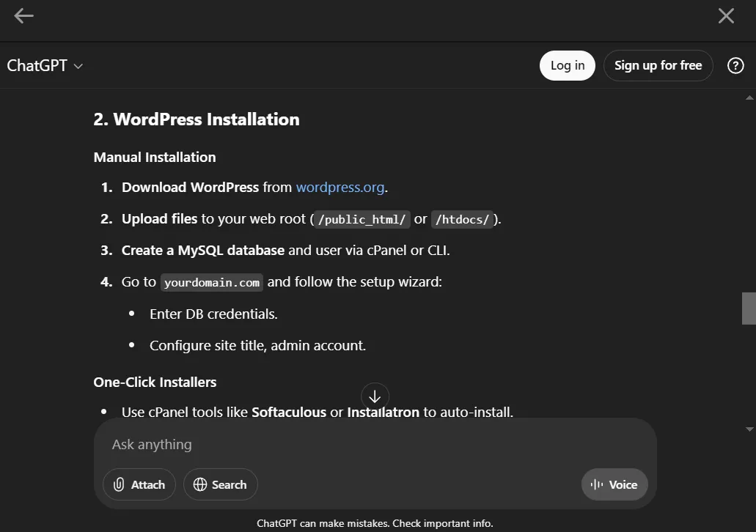756x532 pixels.
Task: Click the back arrow icon
Action: (23, 16)
